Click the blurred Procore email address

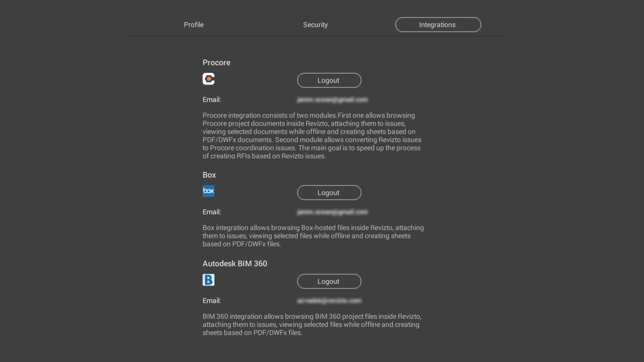point(332,100)
